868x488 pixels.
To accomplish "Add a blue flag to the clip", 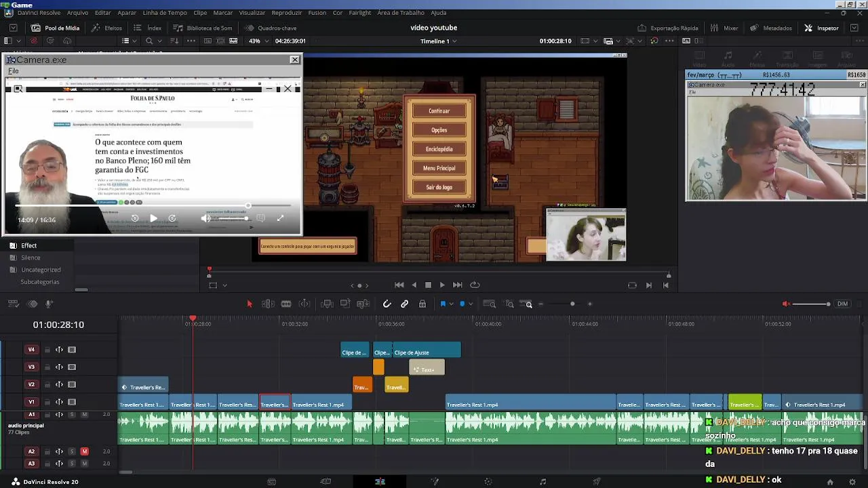I will point(442,304).
